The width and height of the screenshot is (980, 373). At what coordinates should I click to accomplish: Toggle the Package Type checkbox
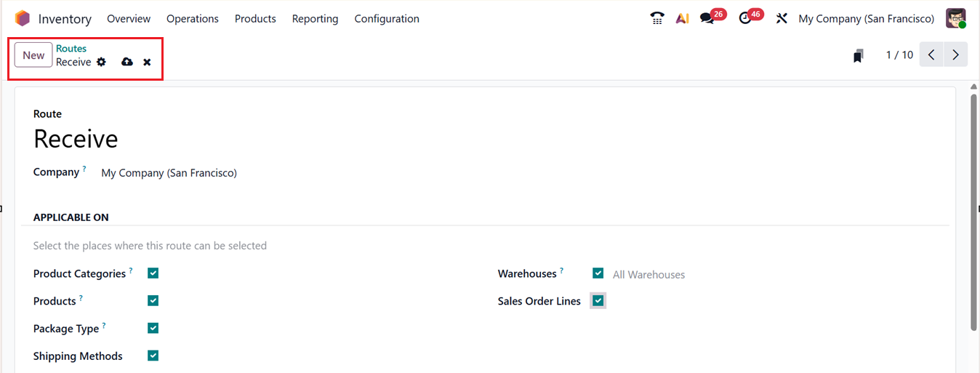(x=153, y=328)
